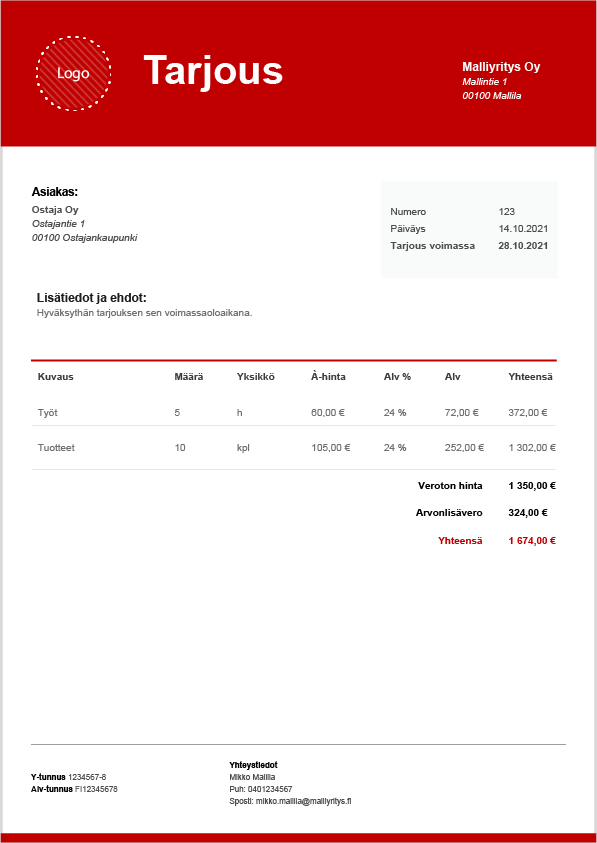Click the Tarjous voimassa date 28.10.2021
The width and height of the screenshot is (597, 843).
[523, 246]
